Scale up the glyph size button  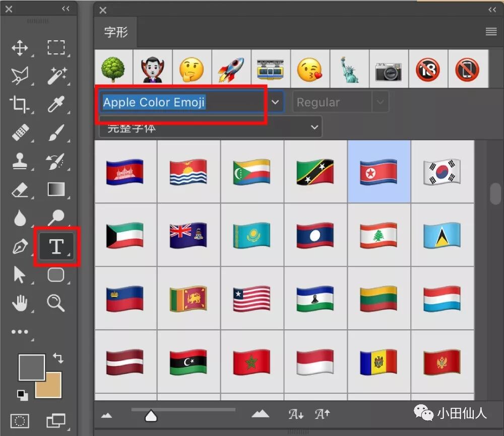323,414
